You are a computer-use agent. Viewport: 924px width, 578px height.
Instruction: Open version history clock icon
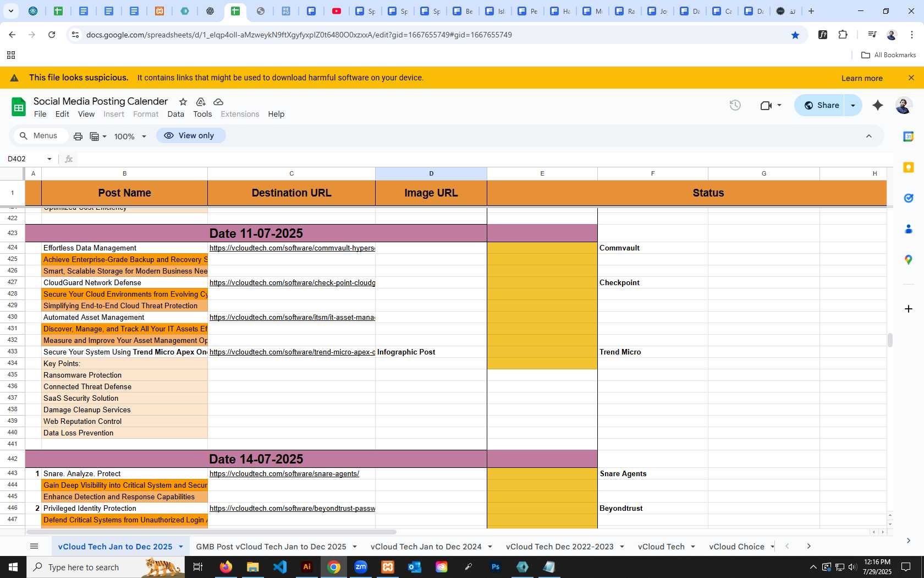click(735, 105)
